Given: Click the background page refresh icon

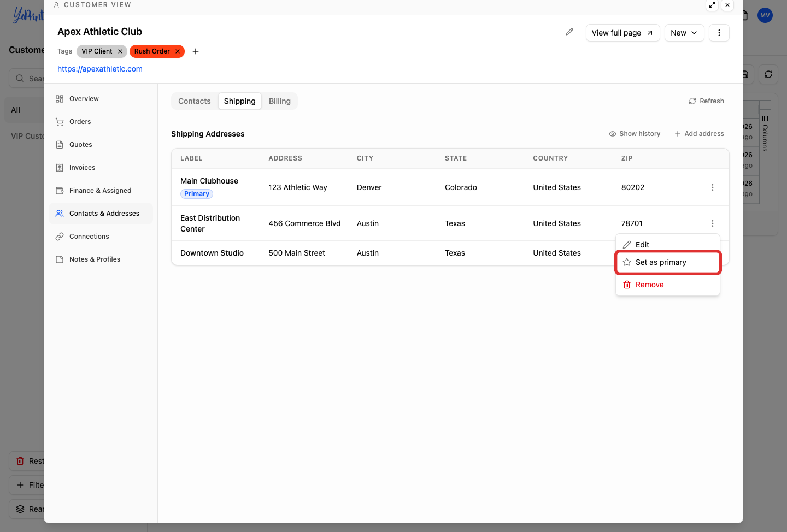Looking at the screenshot, I should pyautogui.click(x=768, y=74).
